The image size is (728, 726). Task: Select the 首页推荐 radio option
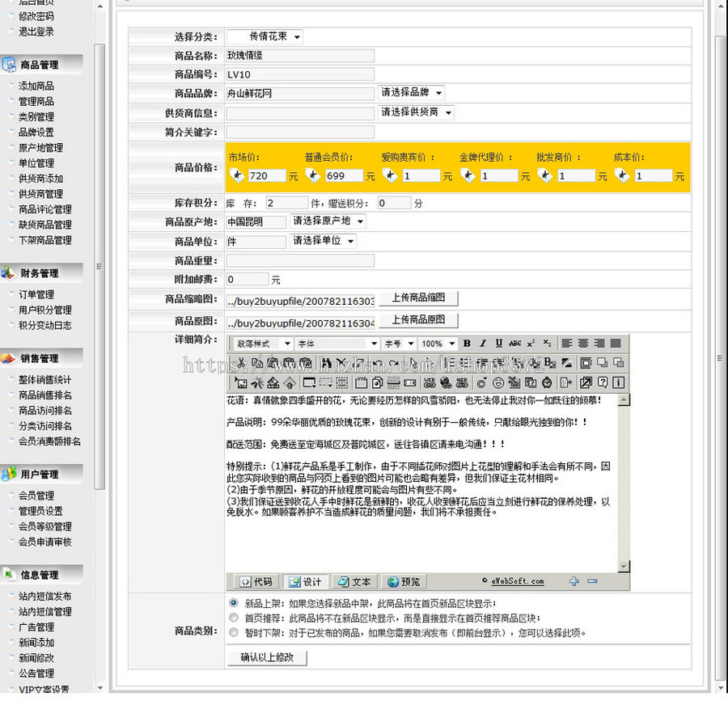235,618
